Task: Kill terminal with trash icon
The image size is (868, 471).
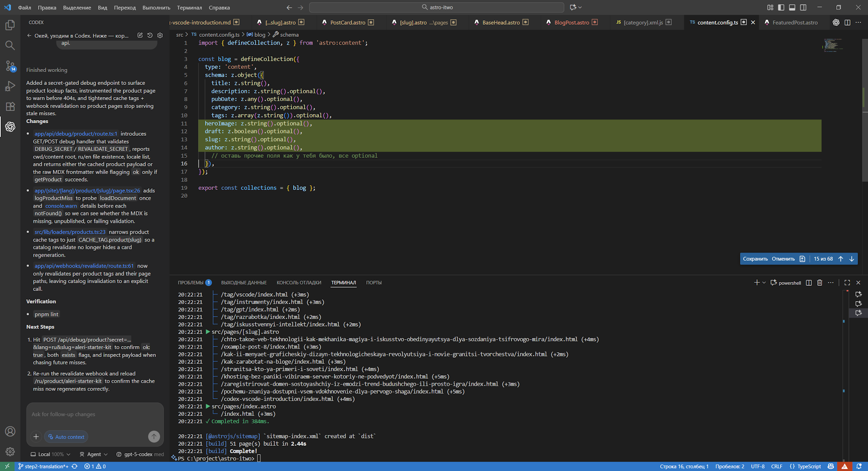Action: (819, 283)
